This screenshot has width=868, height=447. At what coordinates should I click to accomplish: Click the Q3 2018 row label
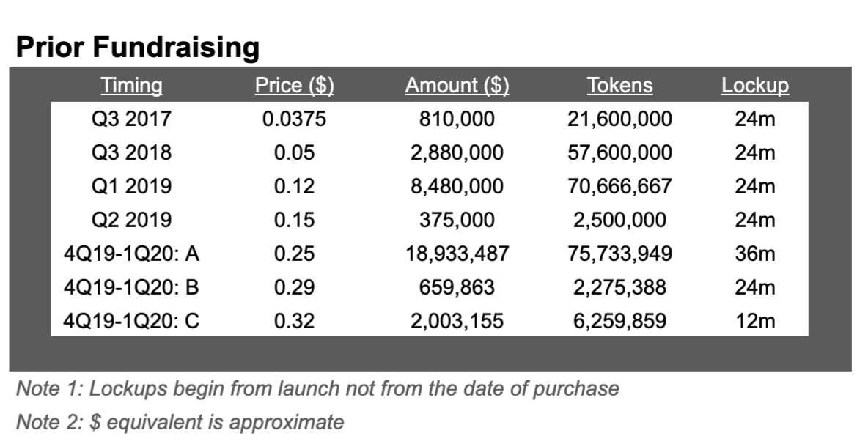coord(131,153)
